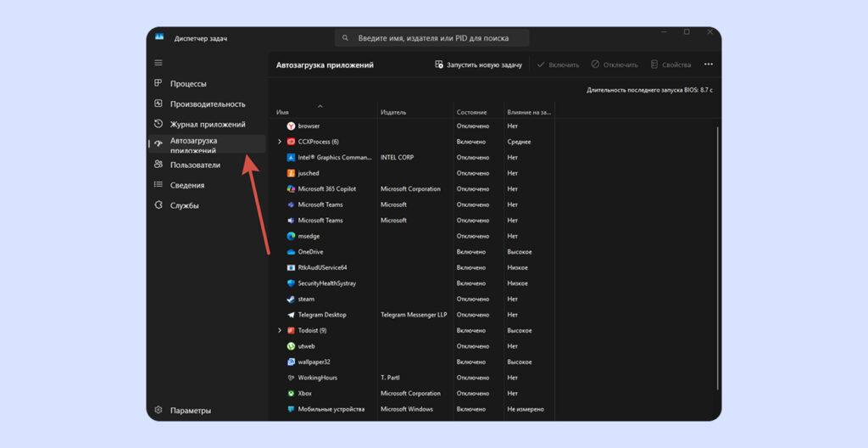Viewport: 868px width, 448px height.
Task: Expand the CCXProcess (6) group
Action: (x=280, y=142)
